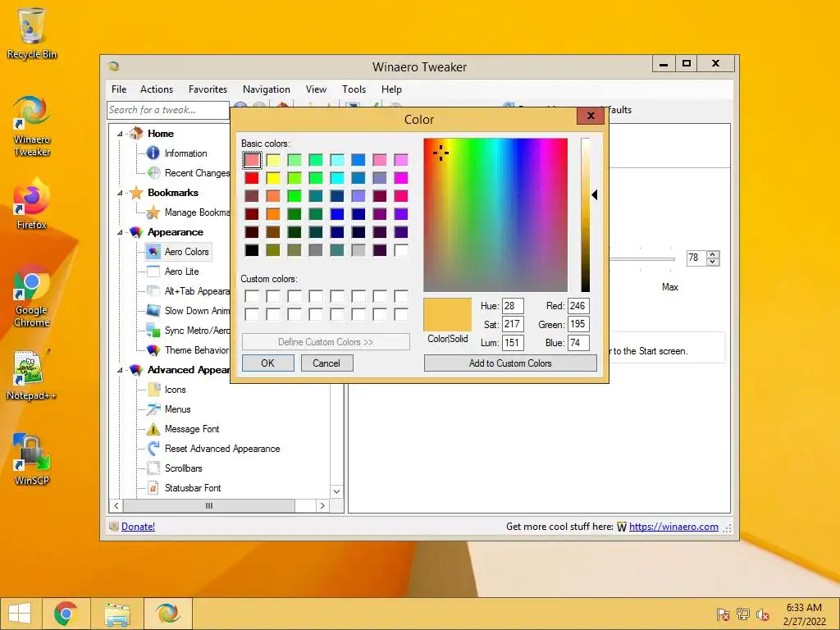Click the tree scroll right arrow

(322, 505)
